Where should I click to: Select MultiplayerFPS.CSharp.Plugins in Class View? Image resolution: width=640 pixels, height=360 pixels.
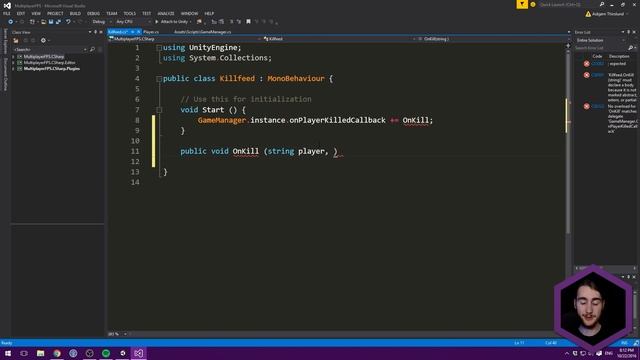pos(51,69)
